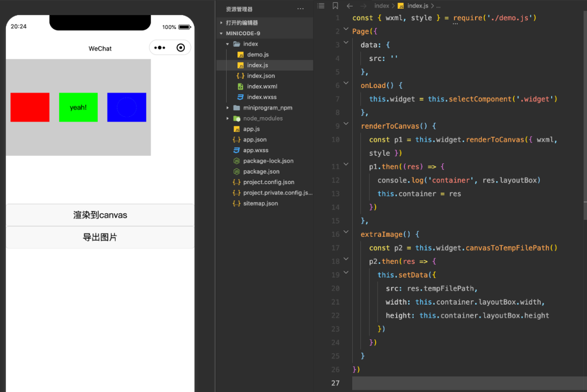Click the phone battery indicator
This screenshot has width=587, height=392.
pos(185,27)
